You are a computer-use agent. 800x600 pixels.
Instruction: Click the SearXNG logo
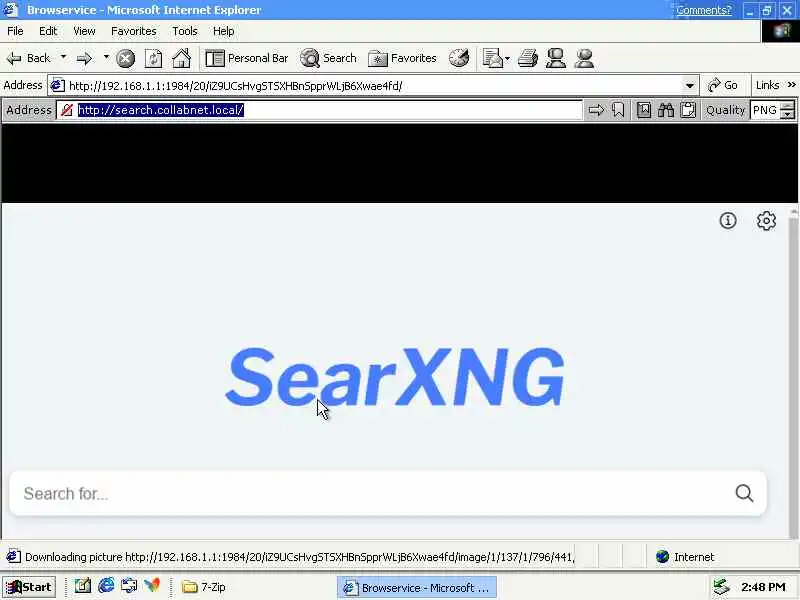point(395,377)
